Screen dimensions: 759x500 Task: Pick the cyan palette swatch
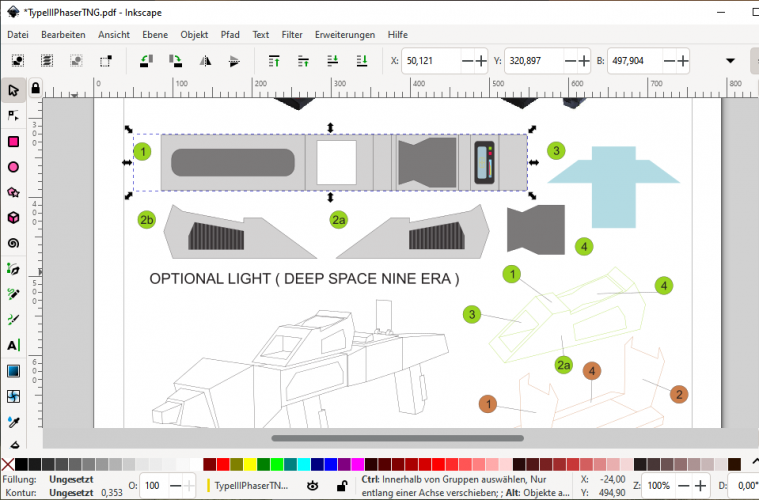coord(304,465)
